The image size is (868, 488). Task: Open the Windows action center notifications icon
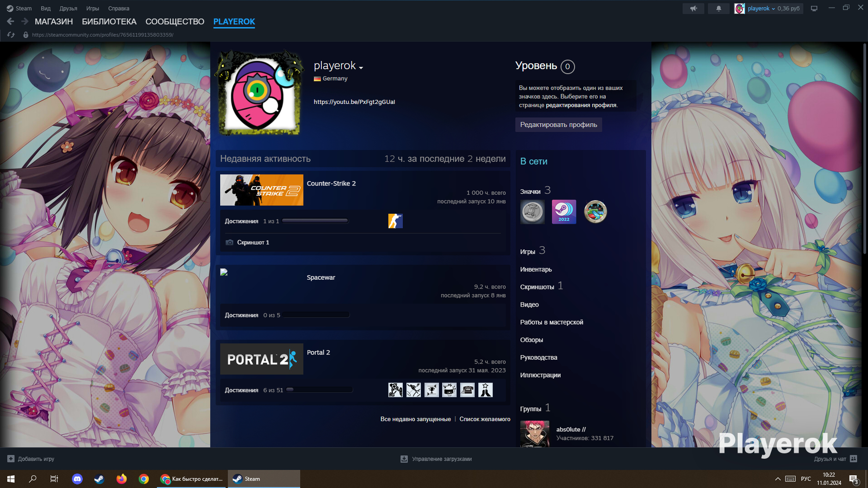click(x=853, y=479)
